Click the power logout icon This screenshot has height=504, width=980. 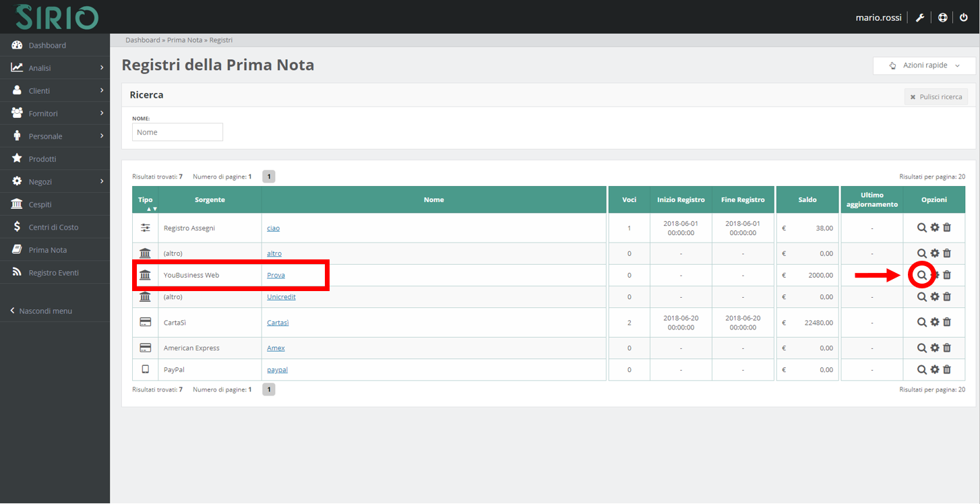click(x=963, y=18)
